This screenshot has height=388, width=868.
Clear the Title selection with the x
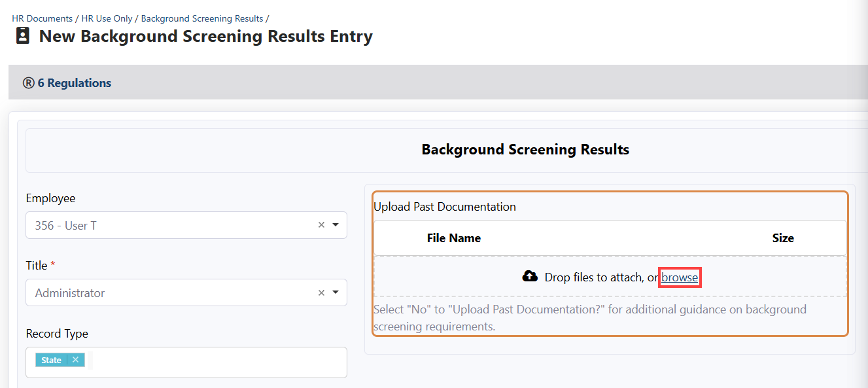click(321, 292)
